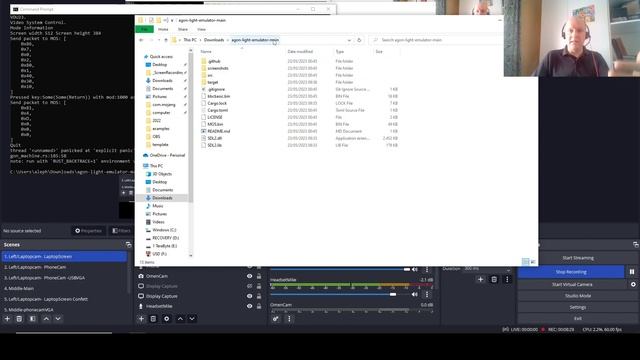Select the README.md file
The height and width of the screenshot is (360, 640).
[x=219, y=131]
